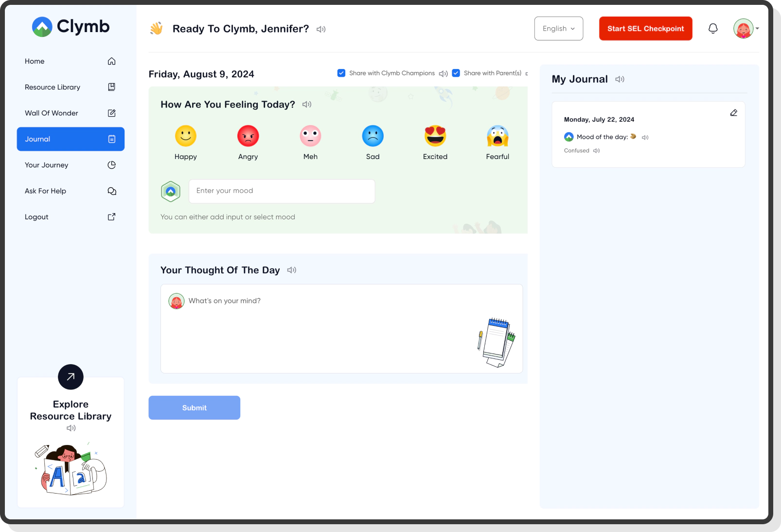Select the Angry mood emoji
The image size is (781, 532).
[x=248, y=136]
